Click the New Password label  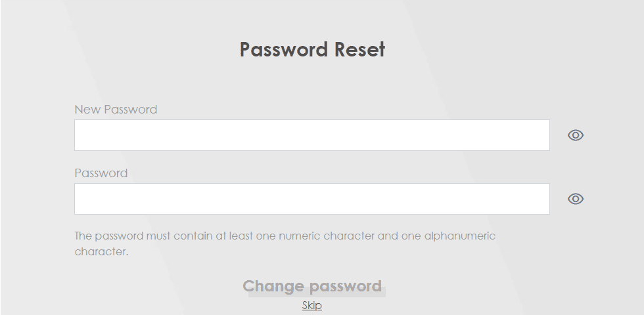click(x=116, y=110)
